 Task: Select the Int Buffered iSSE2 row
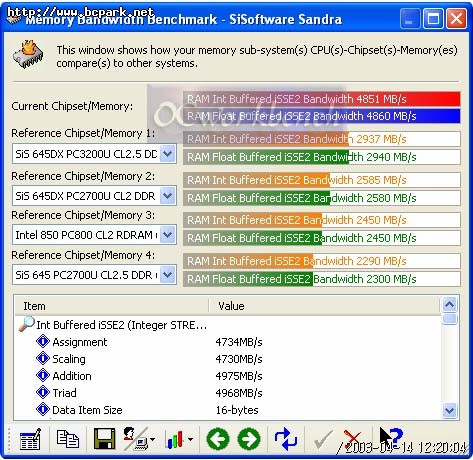click(x=122, y=325)
